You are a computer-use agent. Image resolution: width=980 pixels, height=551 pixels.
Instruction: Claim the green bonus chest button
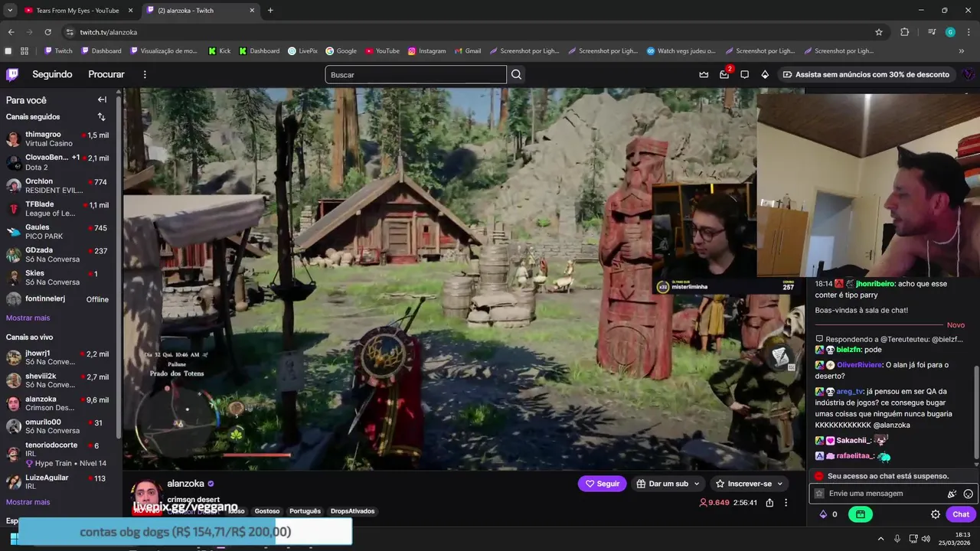[861, 514]
